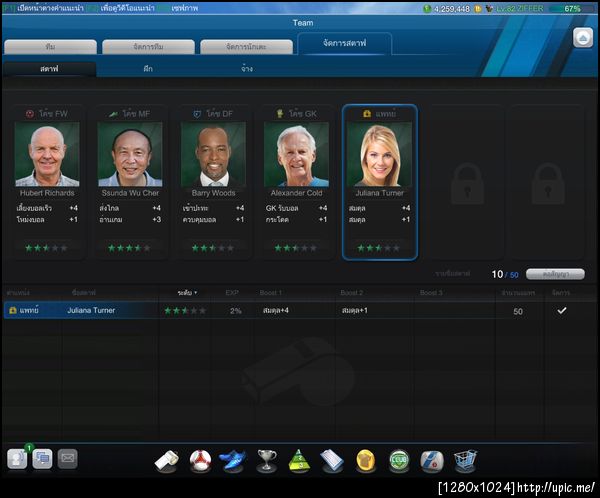600x498 pixels.
Task: Click the first locked staff slot
Action: pyautogui.click(x=467, y=182)
